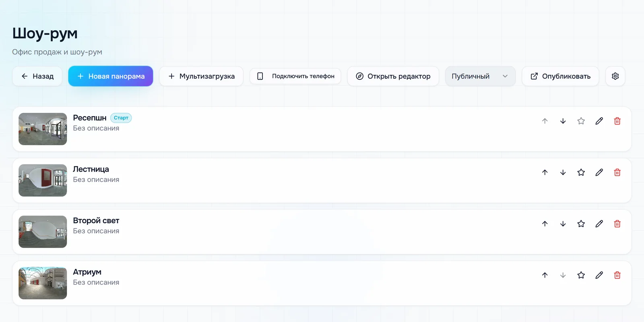Move Атриум panorama up
Viewport: 644px width, 322px height.
[545, 275]
